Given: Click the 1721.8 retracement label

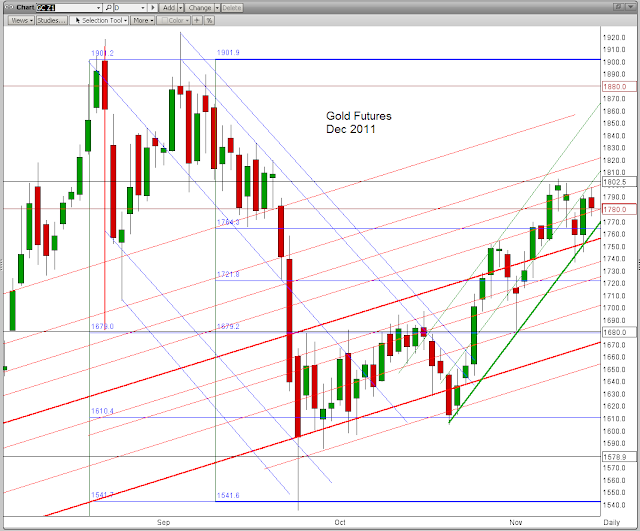Looking at the screenshot, I should (228, 274).
